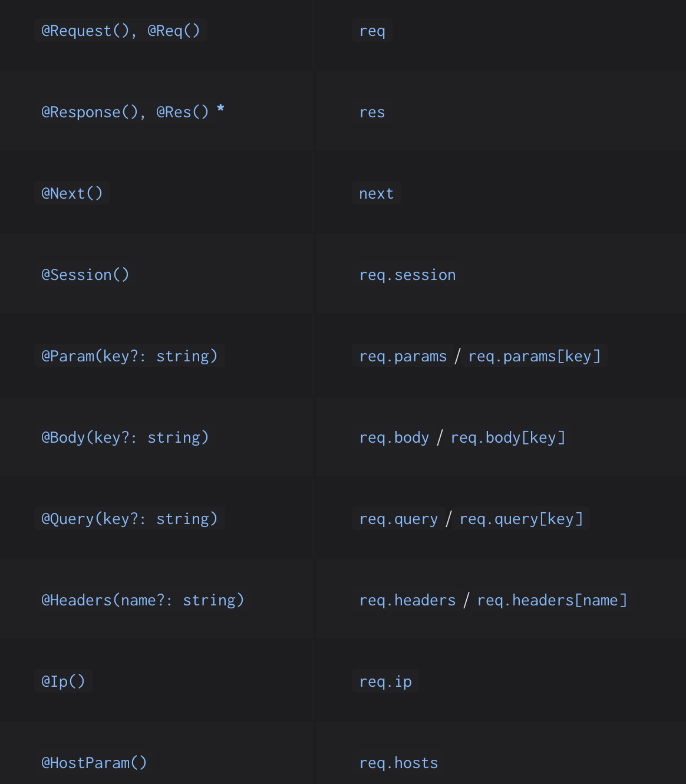Click the @Ip() decorator code
The height and width of the screenshot is (784, 686).
(63, 681)
